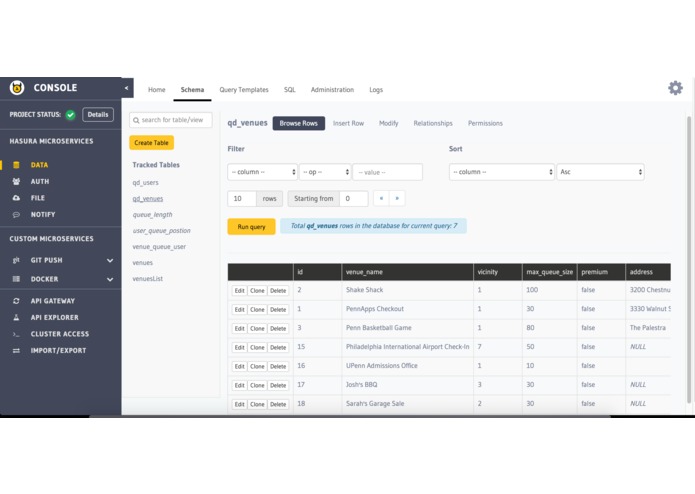Image resolution: width=695 pixels, height=494 pixels.
Task: Click the green project status checkmark
Action: coord(70,115)
